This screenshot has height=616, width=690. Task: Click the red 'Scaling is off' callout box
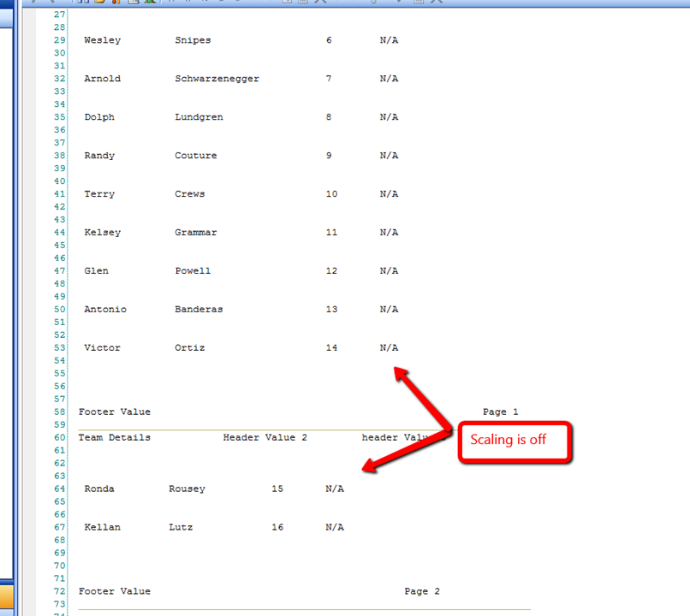515,442
